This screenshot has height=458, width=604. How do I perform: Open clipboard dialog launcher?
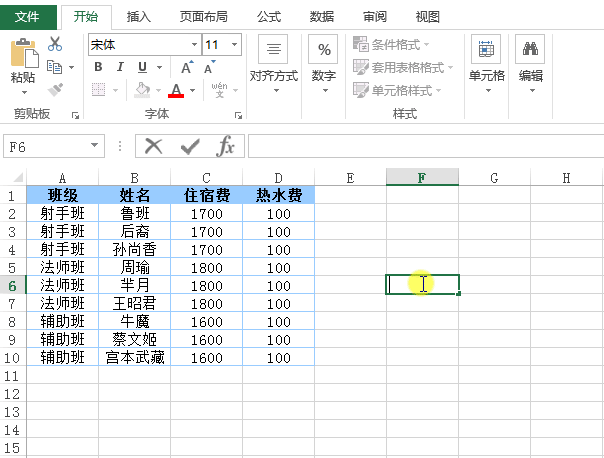pyautogui.click(x=76, y=115)
